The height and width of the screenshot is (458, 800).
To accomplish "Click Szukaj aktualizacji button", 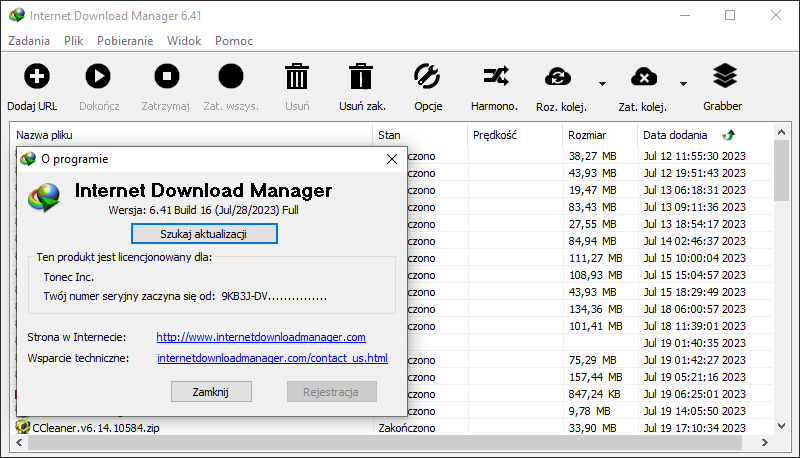I will click(204, 234).
